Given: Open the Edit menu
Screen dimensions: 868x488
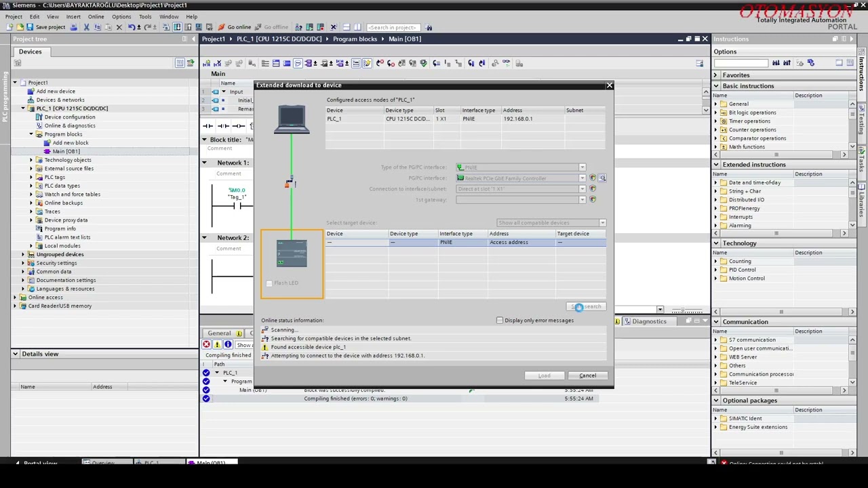Looking at the screenshot, I should pyautogui.click(x=34, y=16).
